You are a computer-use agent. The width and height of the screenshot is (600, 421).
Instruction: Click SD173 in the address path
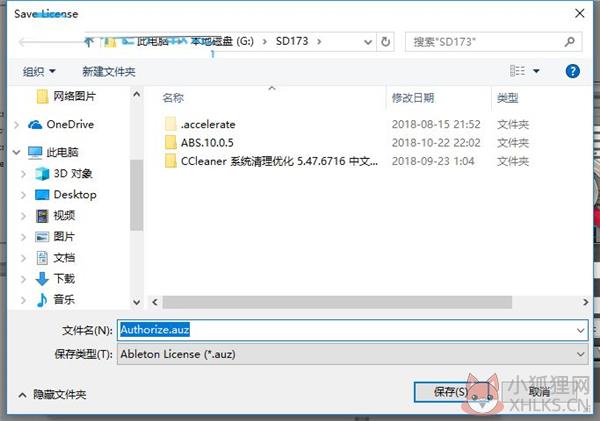[292, 41]
